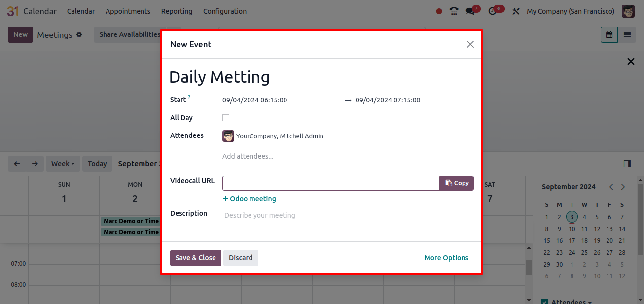Open the Configuration menu
This screenshot has width=644, height=304.
(x=225, y=11)
